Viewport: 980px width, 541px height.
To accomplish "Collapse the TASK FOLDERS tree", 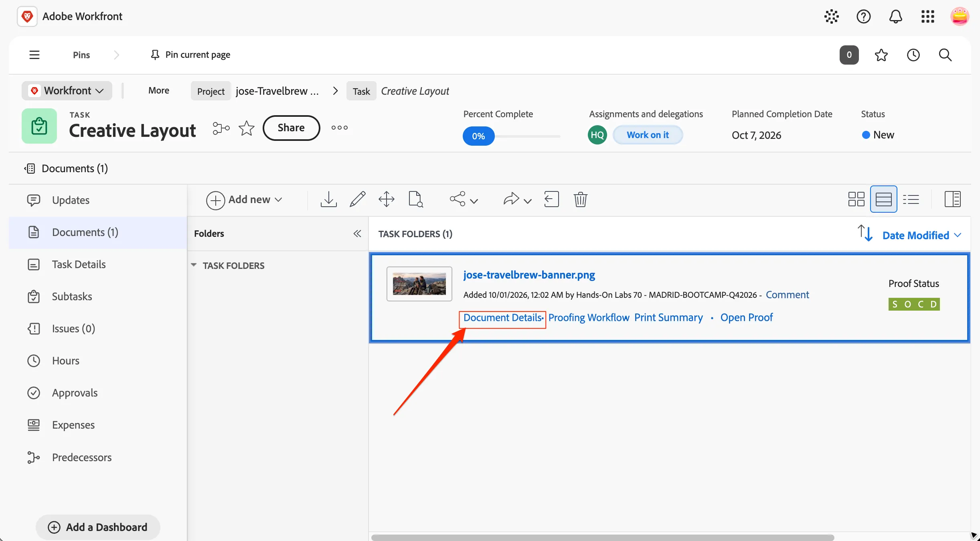I will click(194, 265).
